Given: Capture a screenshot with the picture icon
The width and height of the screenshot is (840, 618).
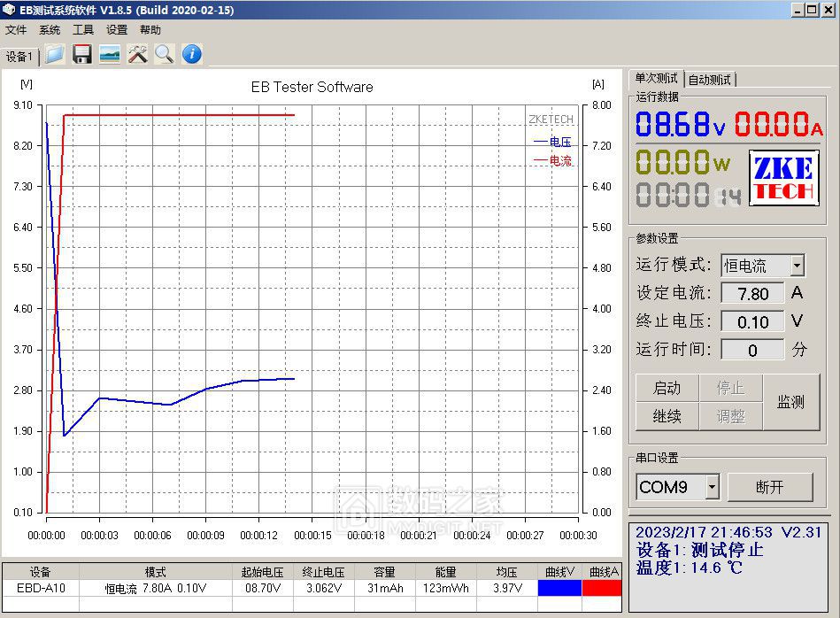Looking at the screenshot, I should [x=110, y=54].
